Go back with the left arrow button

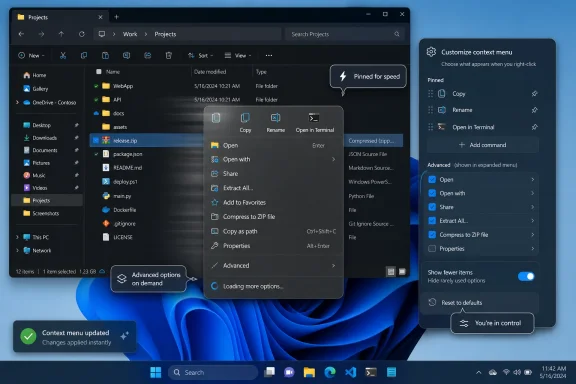21,34
